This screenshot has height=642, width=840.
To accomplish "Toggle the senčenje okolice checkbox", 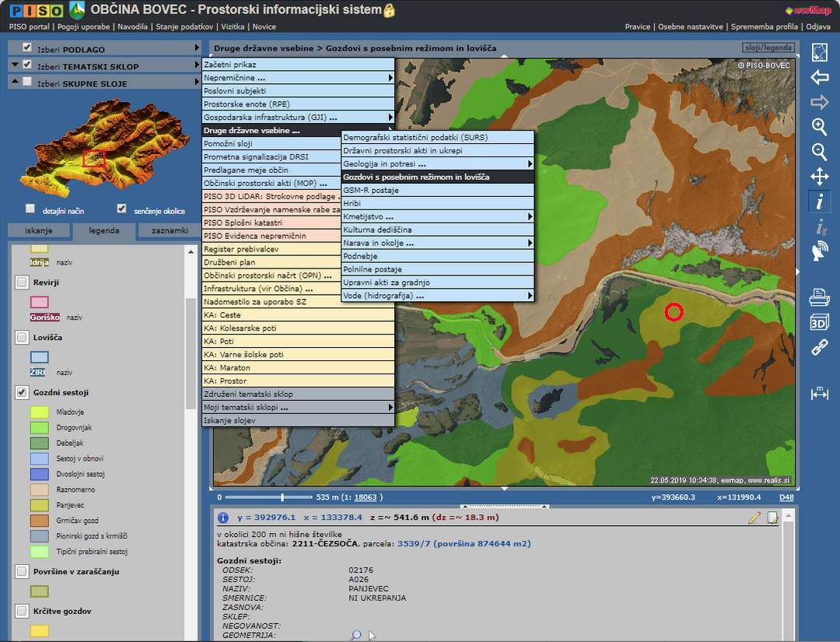I will [121, 209].
